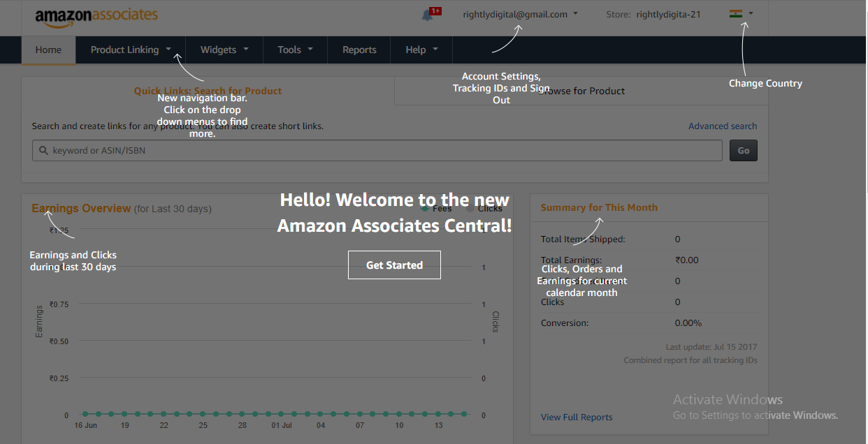This screenshot has height=444, width=868.
Task: Click the Fees legend marker in chart
Action: click(425, 208)
